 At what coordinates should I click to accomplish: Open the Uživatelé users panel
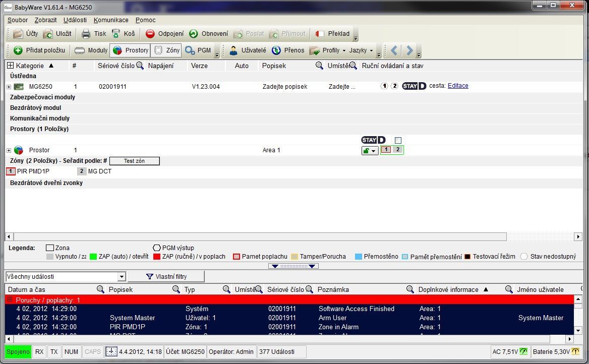(x=233, y=50)
